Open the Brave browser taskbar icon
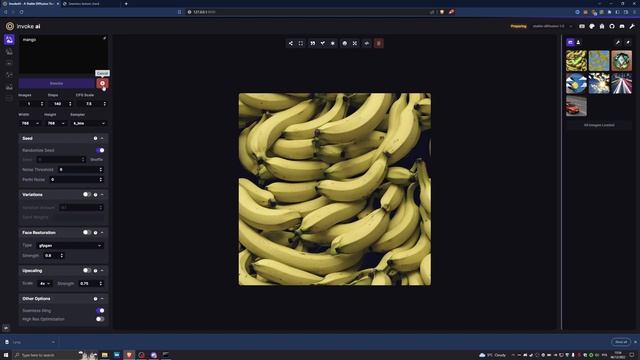Viewport: 640px width, 360px height. click(x=129, y=355)
